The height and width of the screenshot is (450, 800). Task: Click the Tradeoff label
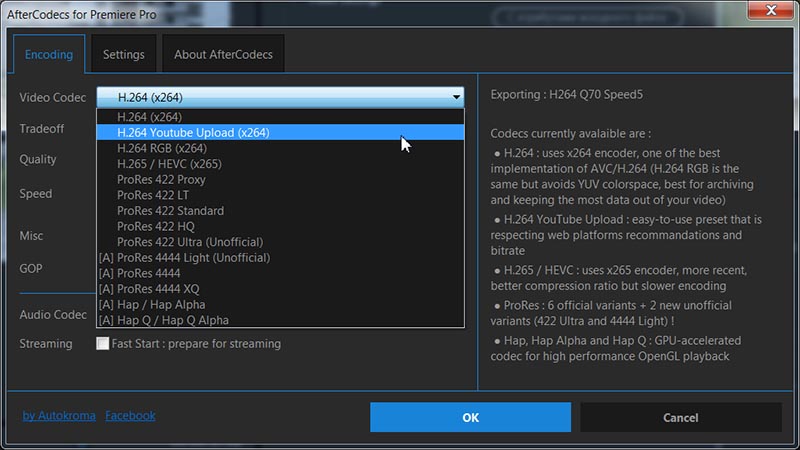pos(42,129)
